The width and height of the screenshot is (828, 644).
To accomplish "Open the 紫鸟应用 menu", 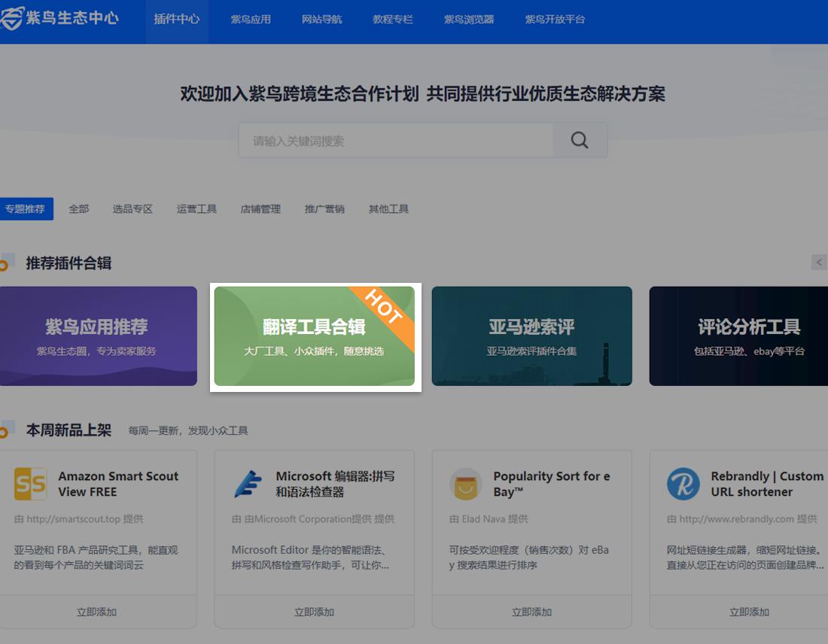I will (x=250, y=20).
